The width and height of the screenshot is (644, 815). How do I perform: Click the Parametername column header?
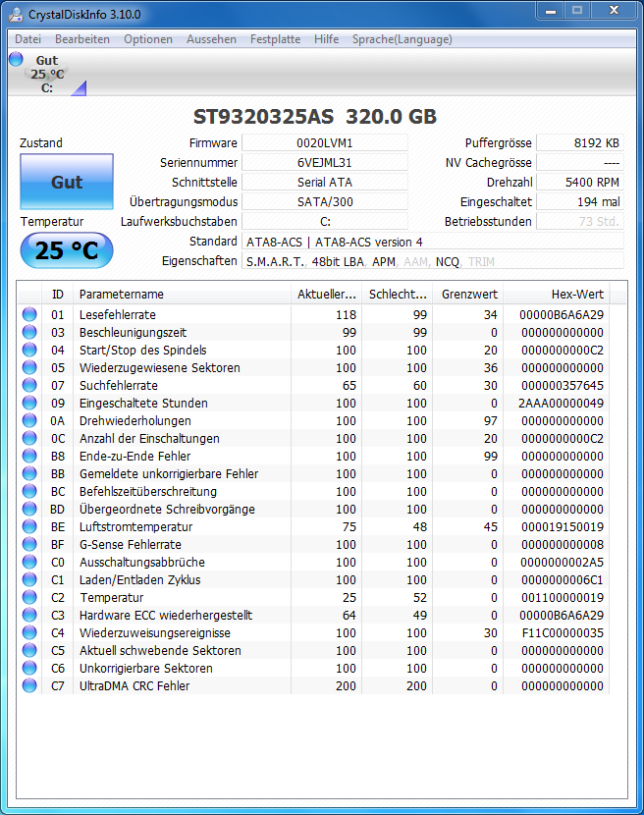[182, 295]
